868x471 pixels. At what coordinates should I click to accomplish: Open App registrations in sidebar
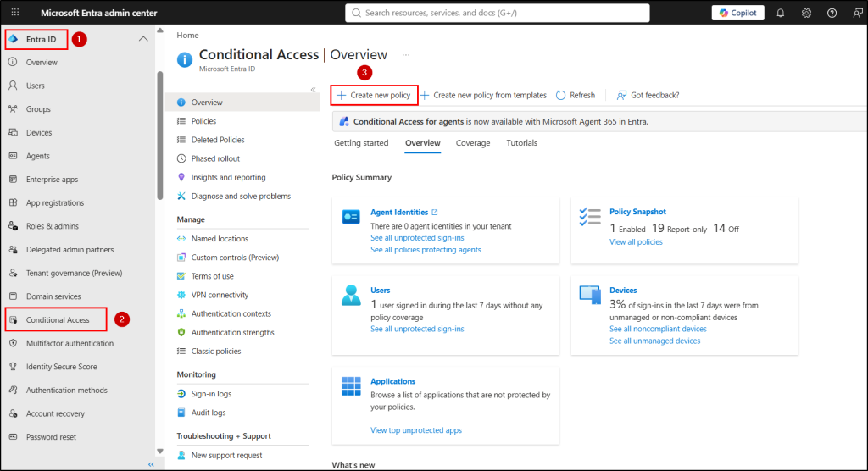point(55,203)
